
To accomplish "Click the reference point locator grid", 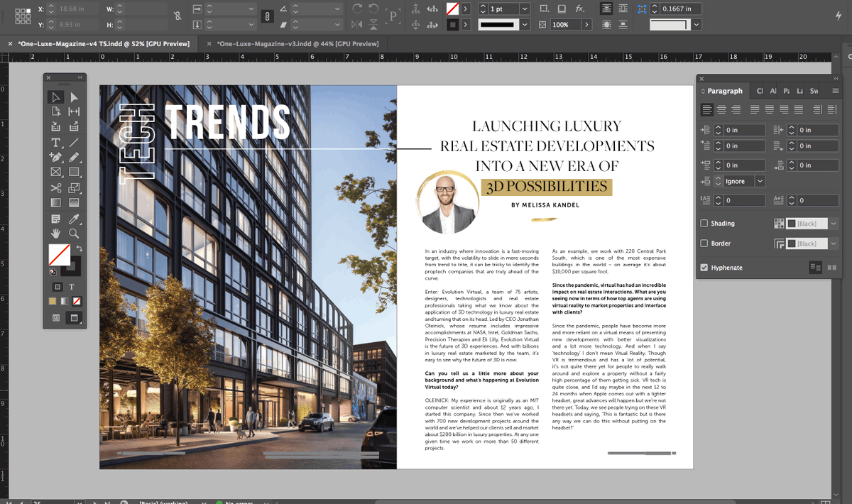I will pos(23,16).
